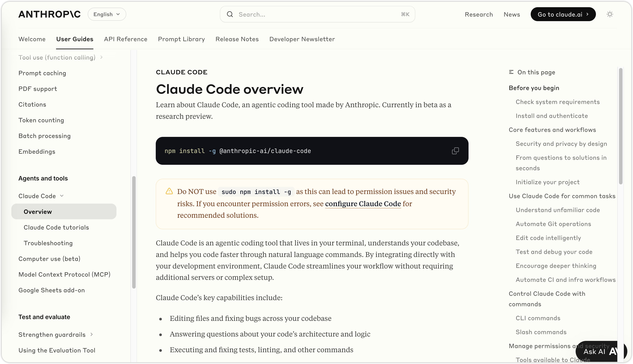633x364 pixels.
Task: Jump to Slash commands section
Action: (541, 332)
